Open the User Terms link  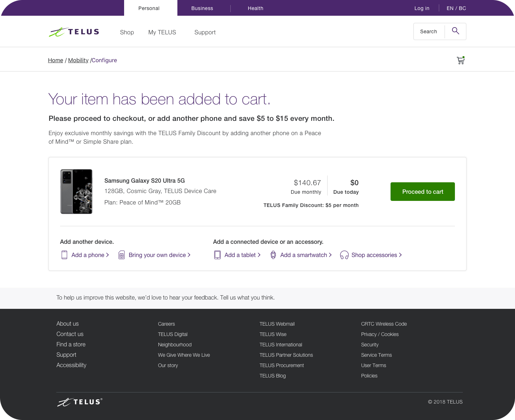(373, 365)
